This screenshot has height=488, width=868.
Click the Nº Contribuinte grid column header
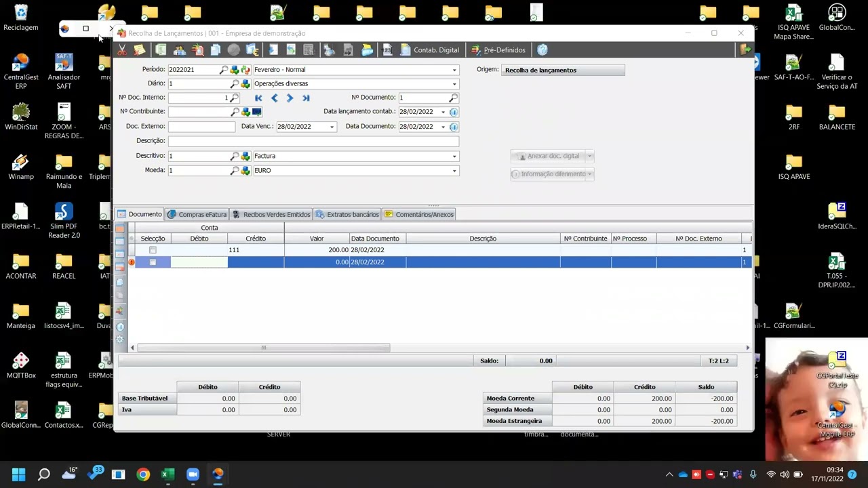click(x=586, y=239)
